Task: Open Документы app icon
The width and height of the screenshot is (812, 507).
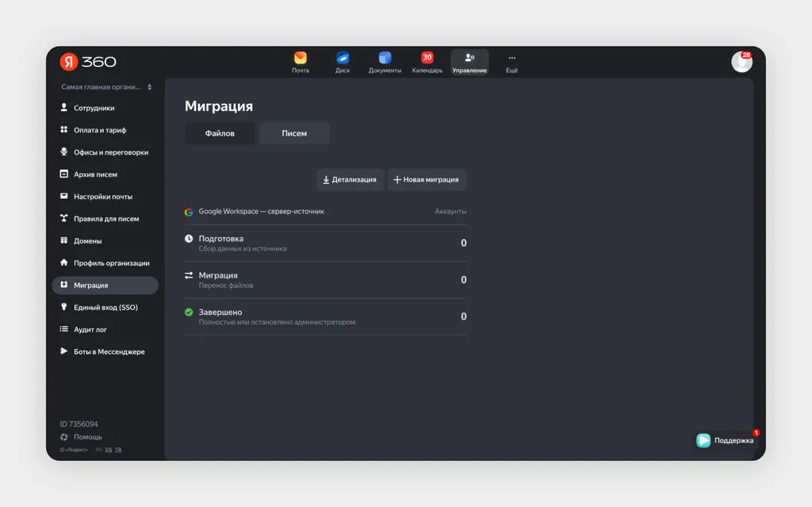Action: [385, 62]
